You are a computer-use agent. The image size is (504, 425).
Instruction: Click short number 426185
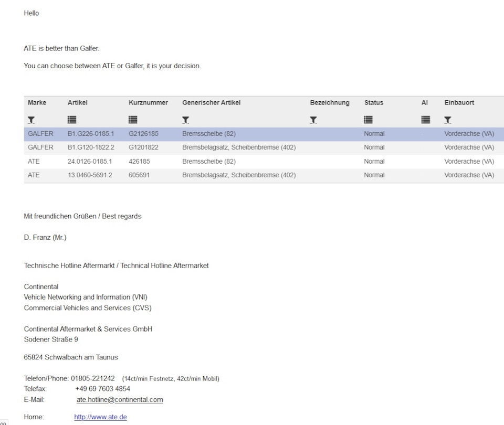click(x=139, y=161)
